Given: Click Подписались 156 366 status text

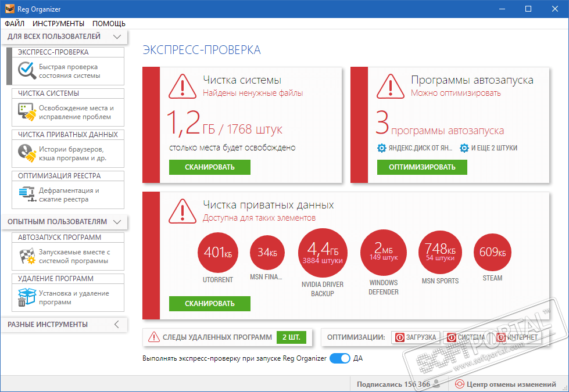Looking at the screenshot, I should (x=393, y=384).
